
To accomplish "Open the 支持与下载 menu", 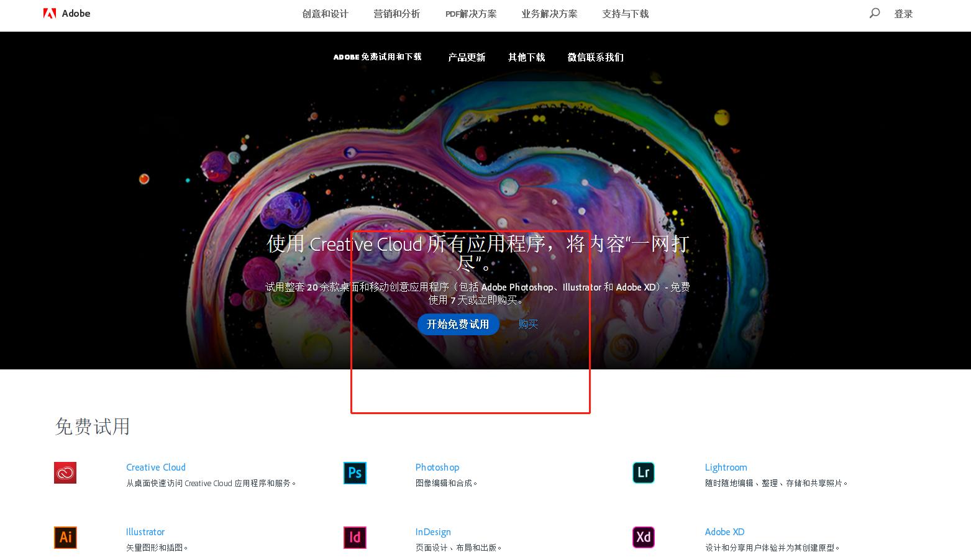I will point(625,13).
